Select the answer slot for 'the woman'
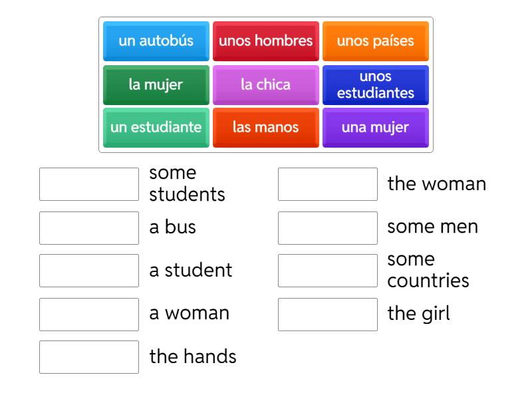 328,184
